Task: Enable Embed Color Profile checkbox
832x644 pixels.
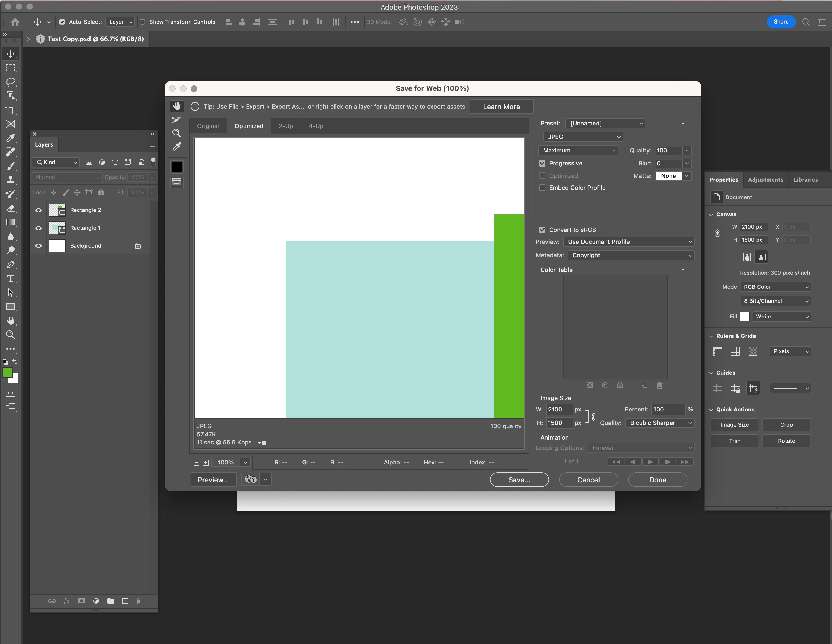Action: [x=542, y=188]
